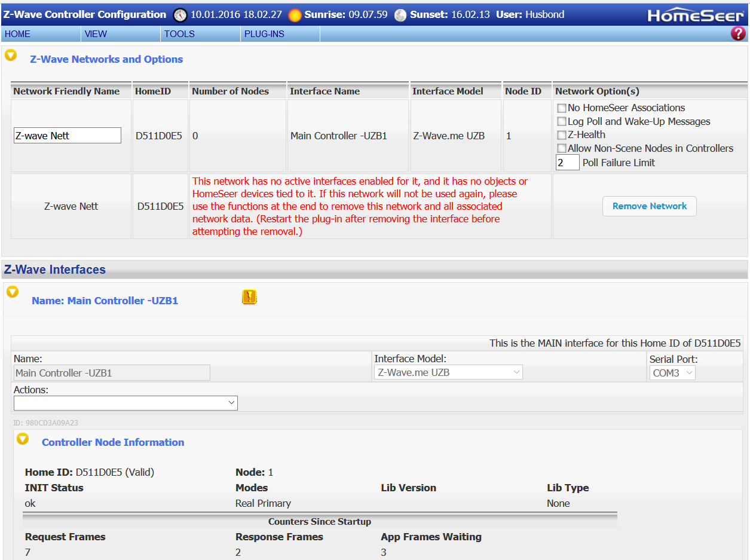Click the Z-Wave Interfaces section header

(x=375, y=270)
